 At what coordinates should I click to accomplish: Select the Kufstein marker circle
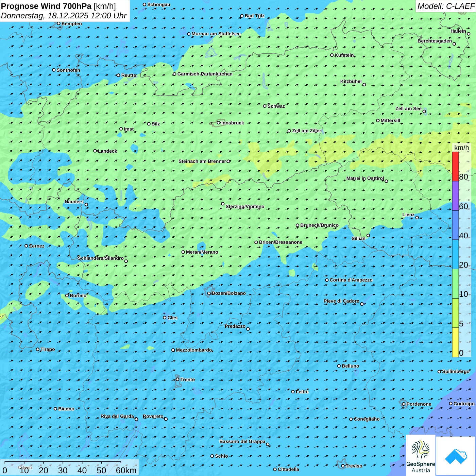[332, 55]
